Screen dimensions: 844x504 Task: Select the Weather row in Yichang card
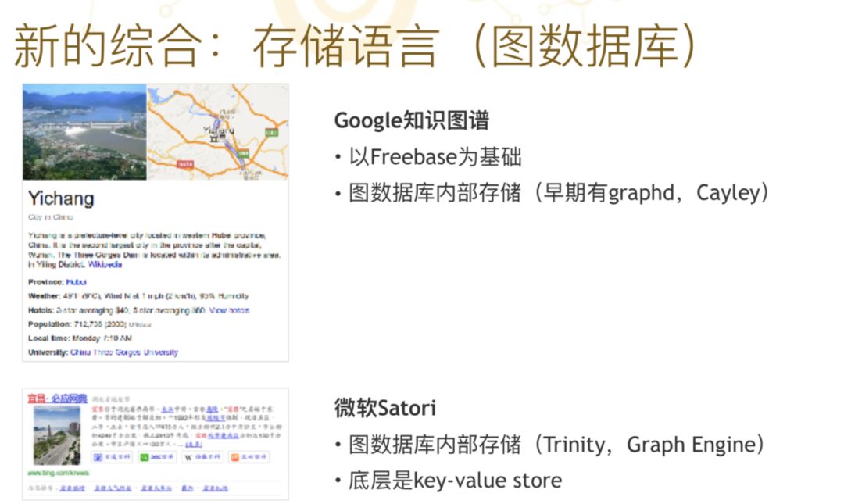[138, 295]
